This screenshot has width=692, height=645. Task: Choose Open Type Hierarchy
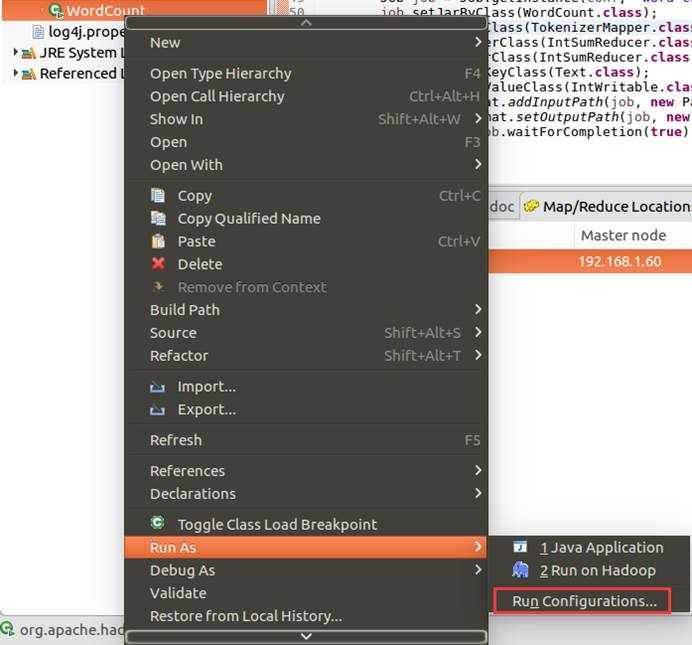pyautogui.click(x=306, y=74)
